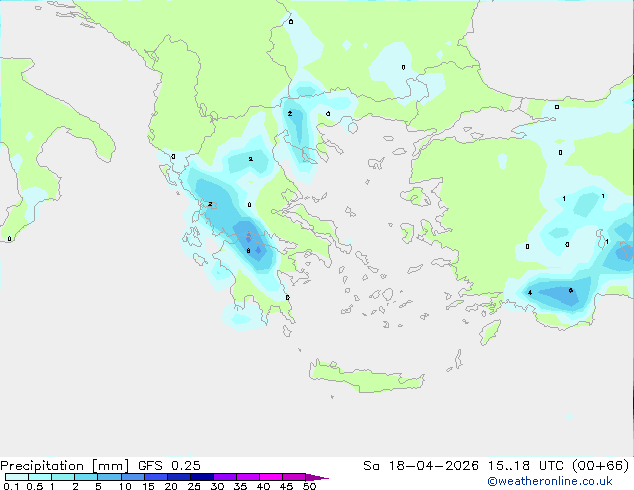Select the 30–35 mm purple legend swatch
The image size is (634, 490).
[x=224, y=477]
